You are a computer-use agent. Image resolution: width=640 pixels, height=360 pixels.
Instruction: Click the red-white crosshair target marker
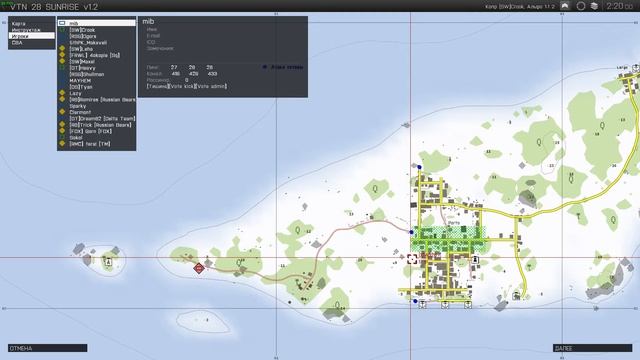412,259
